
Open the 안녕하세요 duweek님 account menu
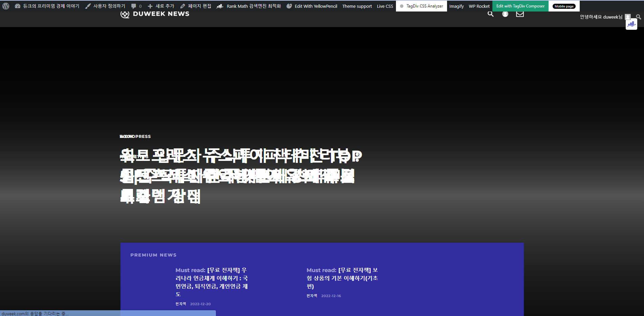tap(605, 17)
